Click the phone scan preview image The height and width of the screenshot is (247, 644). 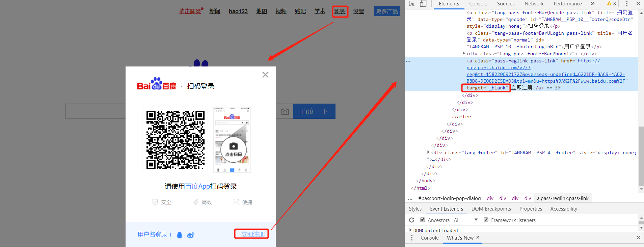pyautogui.click(x=232, y=140)
